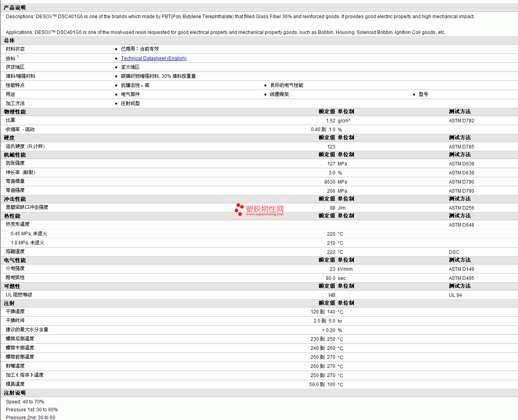Select the ASTM D792 test method
Image resolution: width=518 pixels, height=420 pixels.
pyautogui.click(x=462, y=121)
